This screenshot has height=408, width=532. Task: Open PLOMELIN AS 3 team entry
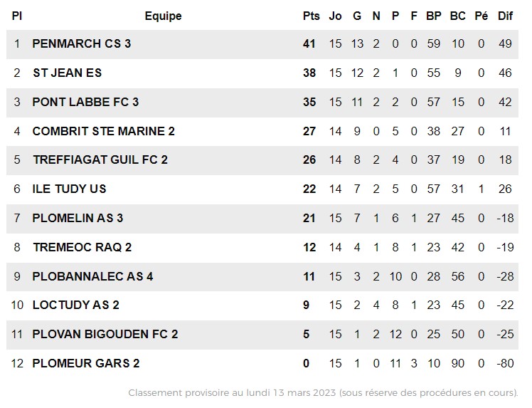pyautogui.click(x=78, y=218)
